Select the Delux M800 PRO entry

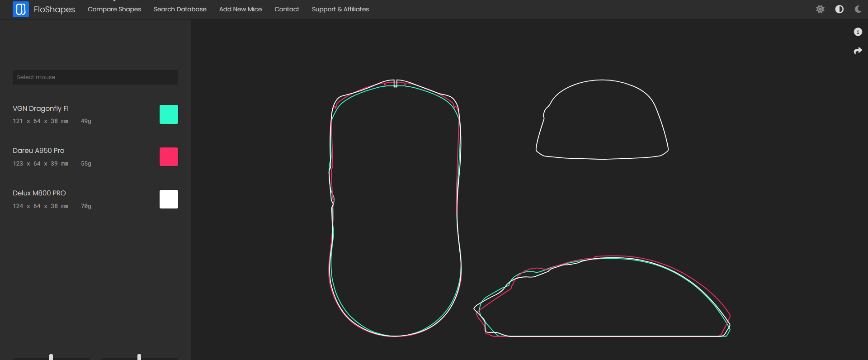pyautogui.click(x=39, y=193)
